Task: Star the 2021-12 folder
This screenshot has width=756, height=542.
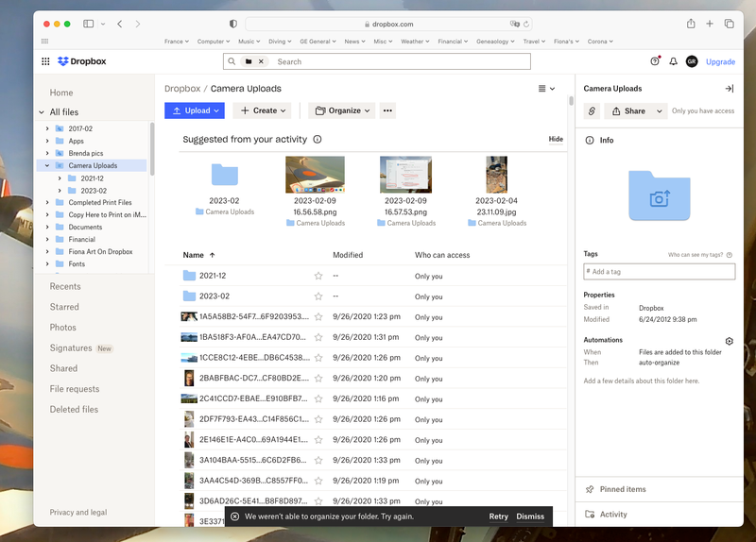Action: 318,276
